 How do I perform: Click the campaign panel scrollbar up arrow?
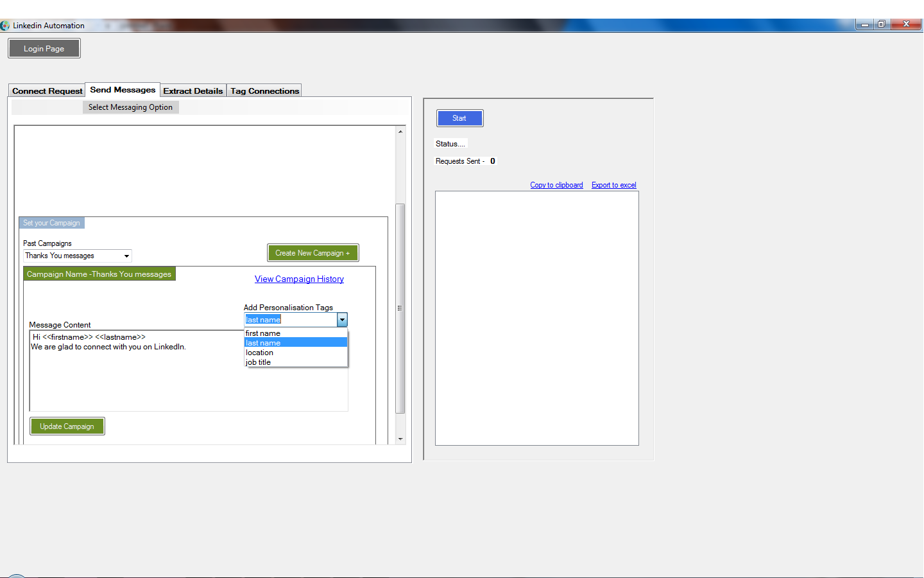[400, 132]
